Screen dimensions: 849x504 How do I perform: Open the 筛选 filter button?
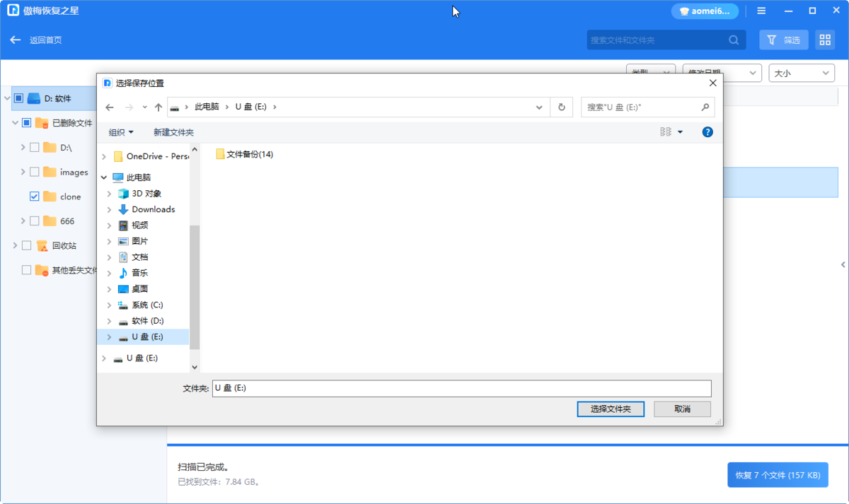(x=784, y=40)
